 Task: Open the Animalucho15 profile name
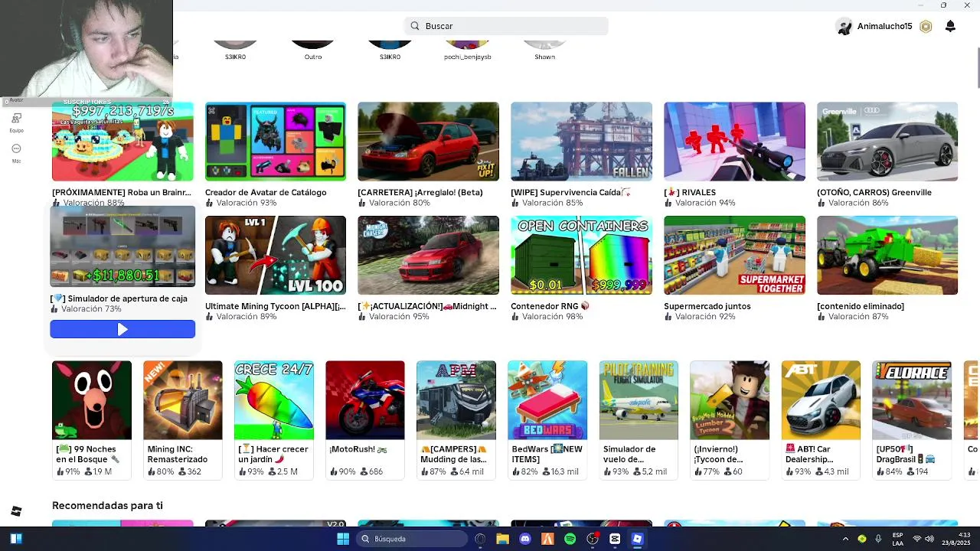pyautogui.click(x=884, y=26)
